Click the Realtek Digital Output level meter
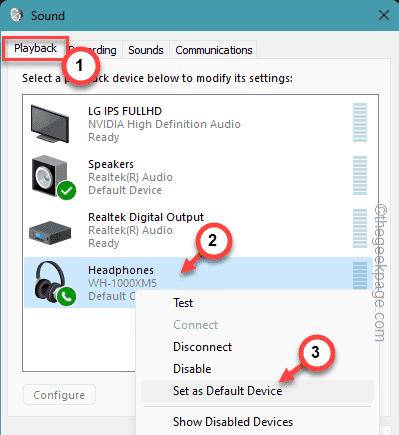Screen dimensions: 399x435 tap(360, 229)
